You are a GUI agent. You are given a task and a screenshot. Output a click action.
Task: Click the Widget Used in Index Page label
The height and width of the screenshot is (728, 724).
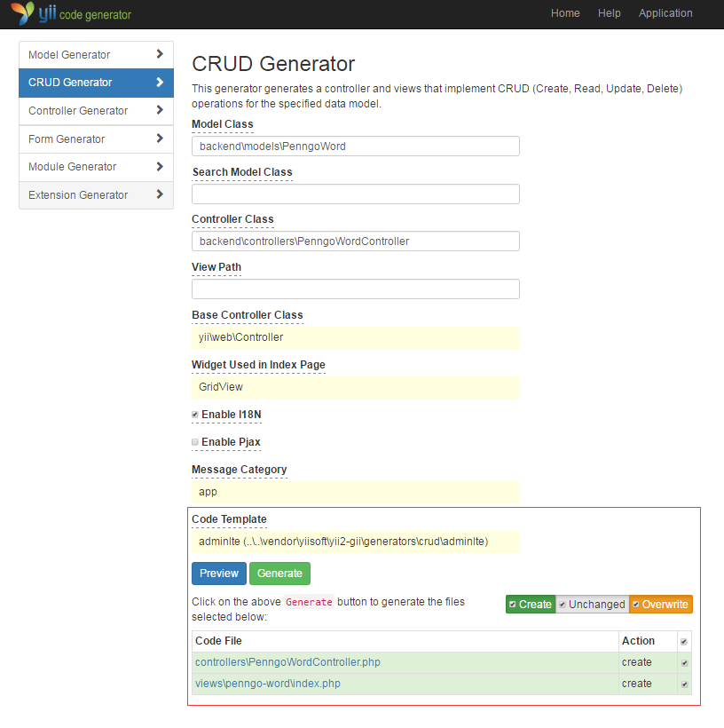[x=258, y=365]
